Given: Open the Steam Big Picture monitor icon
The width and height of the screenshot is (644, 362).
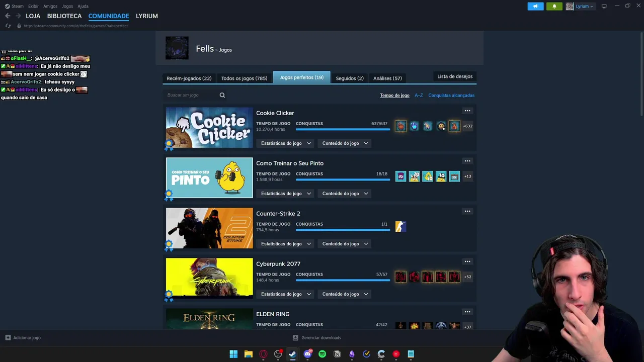Looking at the screenshot, I should point(604,6).
